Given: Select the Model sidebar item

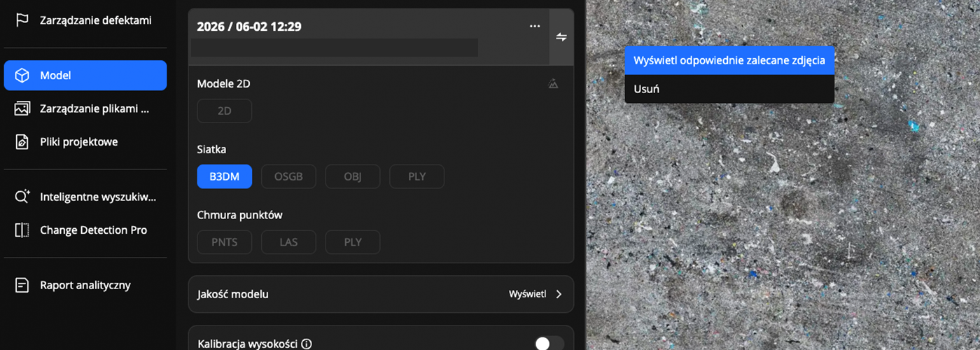Looking at the screenshot, I should (x=85, y=76).
